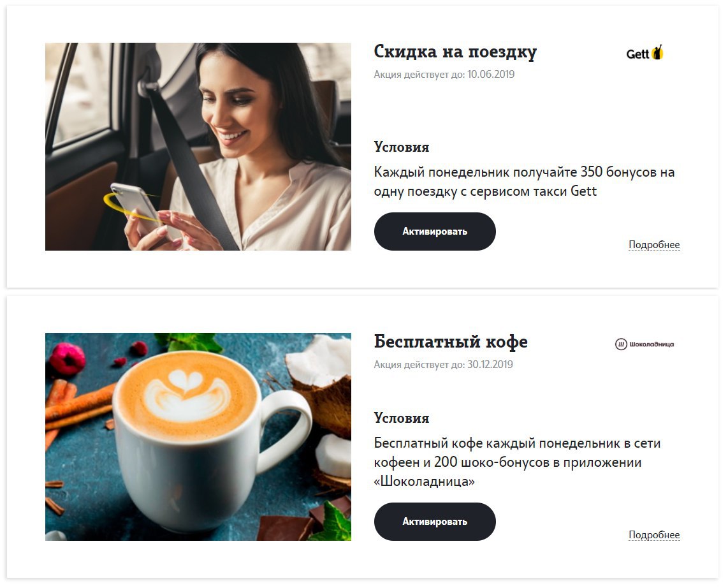This screenshot has width=728, height=588.
Task: Click the Условия heading in Gett card
Action: coord(401,147)
